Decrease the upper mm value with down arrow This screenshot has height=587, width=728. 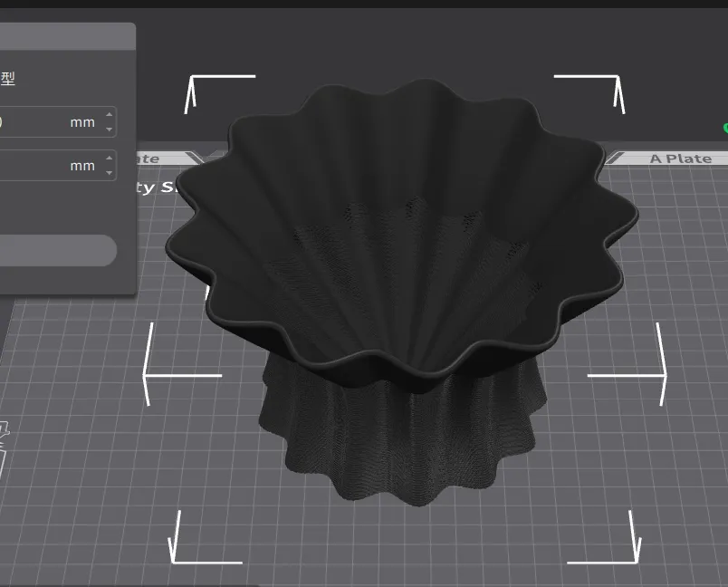[110, 130]
